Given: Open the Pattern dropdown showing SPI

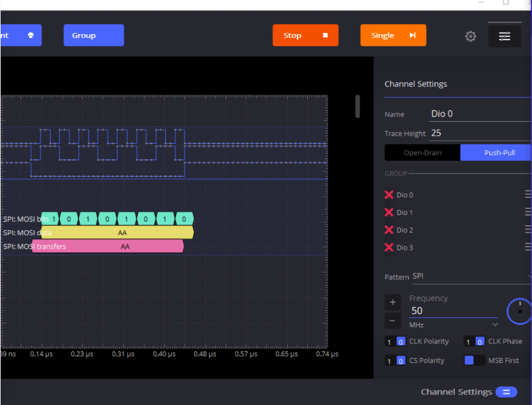Looking at the screenshot, I should point(470,276).
